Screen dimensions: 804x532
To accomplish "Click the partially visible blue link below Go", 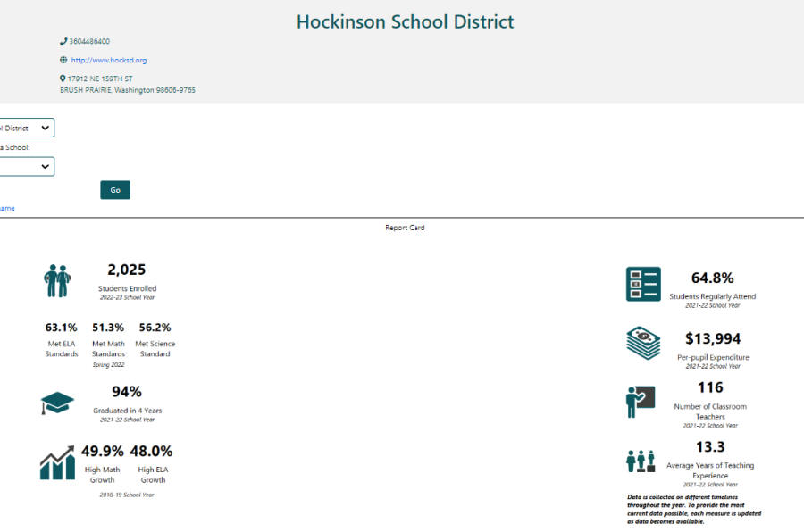I will click(7, 208).
